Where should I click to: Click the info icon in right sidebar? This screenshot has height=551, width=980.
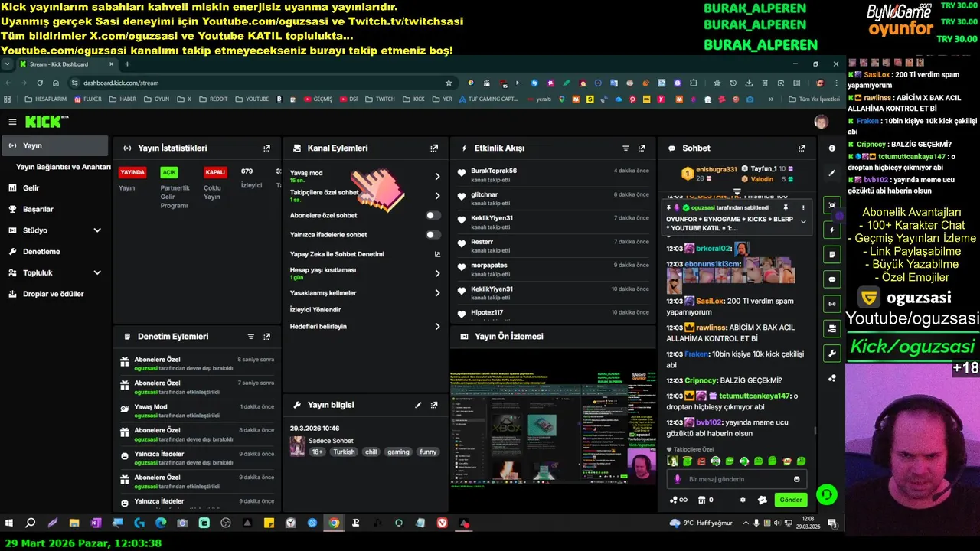pos(832,148)
